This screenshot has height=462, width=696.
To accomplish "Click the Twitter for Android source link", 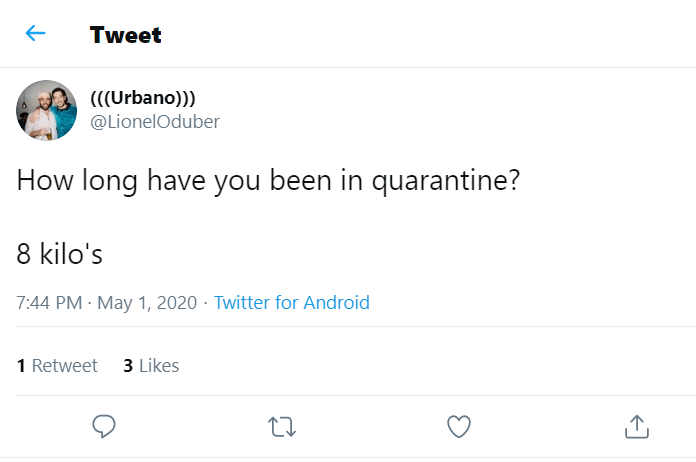I will pos(291,302).
